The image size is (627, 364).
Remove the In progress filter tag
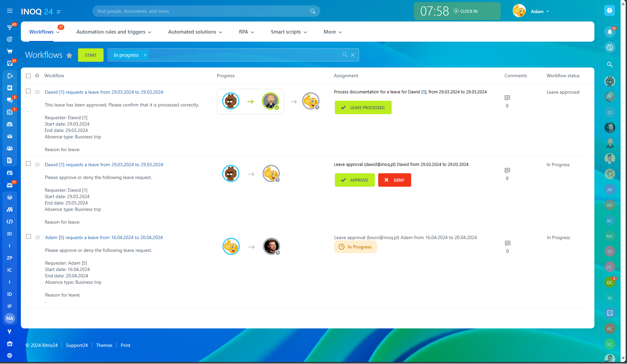[145, 55]
